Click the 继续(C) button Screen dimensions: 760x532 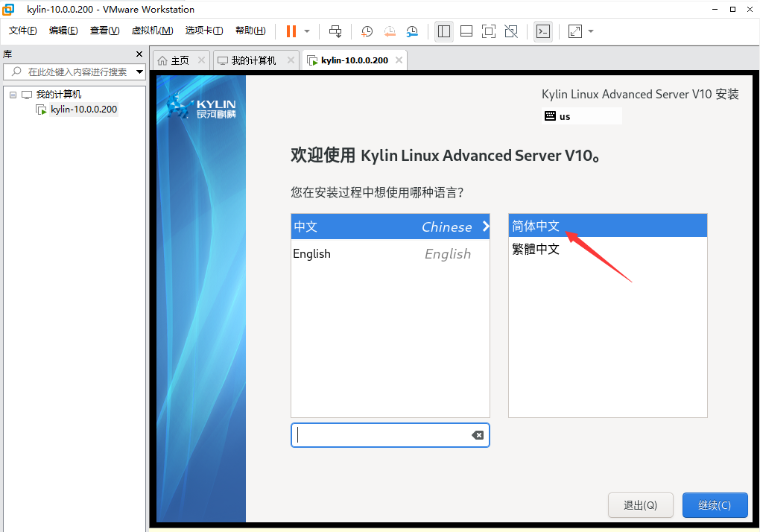coord(715,505)
